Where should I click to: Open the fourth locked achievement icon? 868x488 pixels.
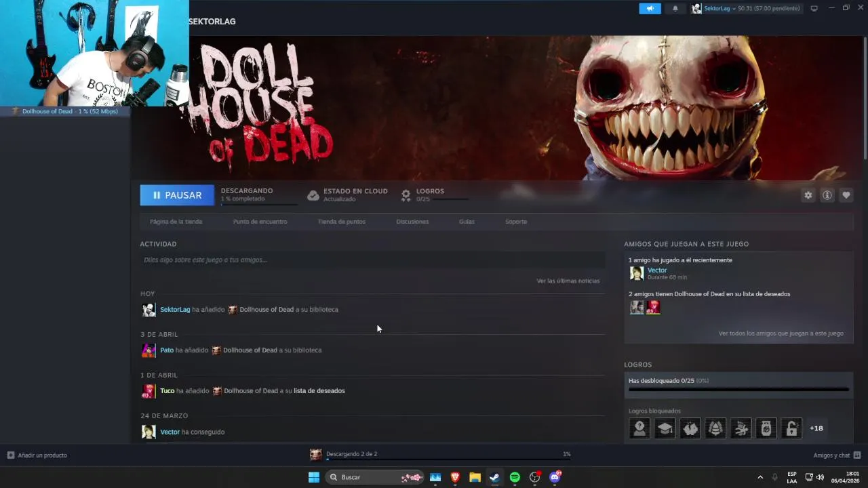click(x=715, y=428)
